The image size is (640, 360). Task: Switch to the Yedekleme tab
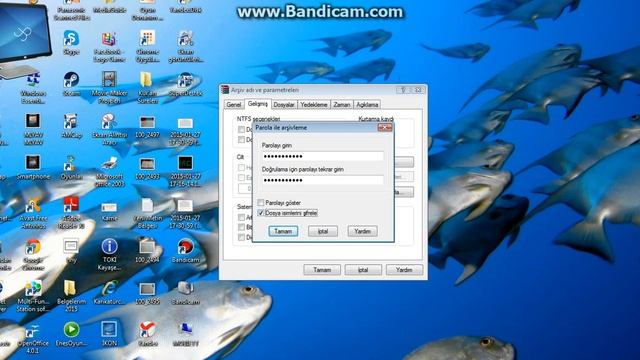click(313, 104)
